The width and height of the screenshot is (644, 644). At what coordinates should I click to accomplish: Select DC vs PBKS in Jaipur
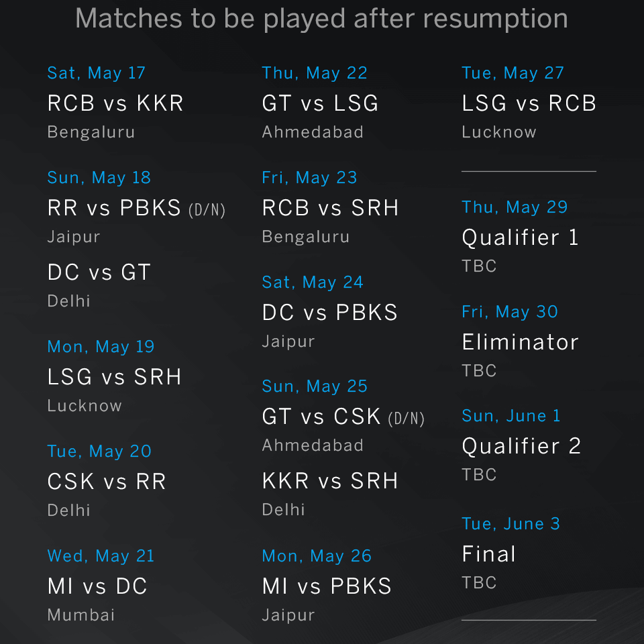pos(330,313)
